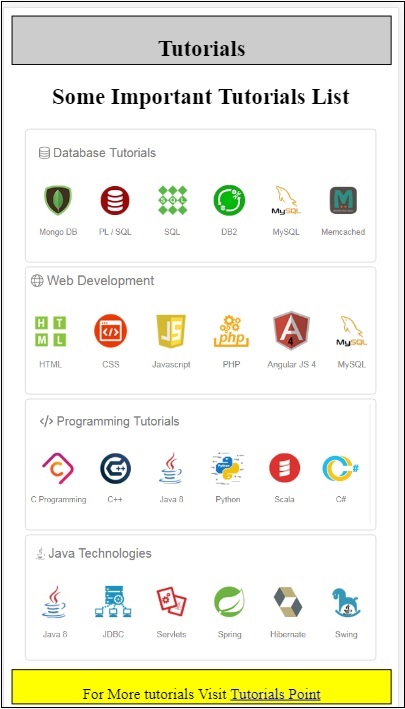Image resolution: width=405 pixels, height=709 pixels.
Task: Open the CSS tutorial icon
Action: (x=110, y=331)
